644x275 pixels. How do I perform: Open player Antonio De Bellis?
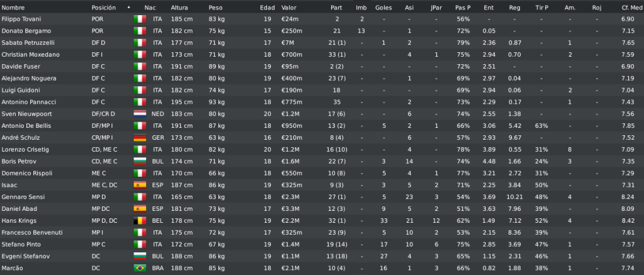pos(26,126)
